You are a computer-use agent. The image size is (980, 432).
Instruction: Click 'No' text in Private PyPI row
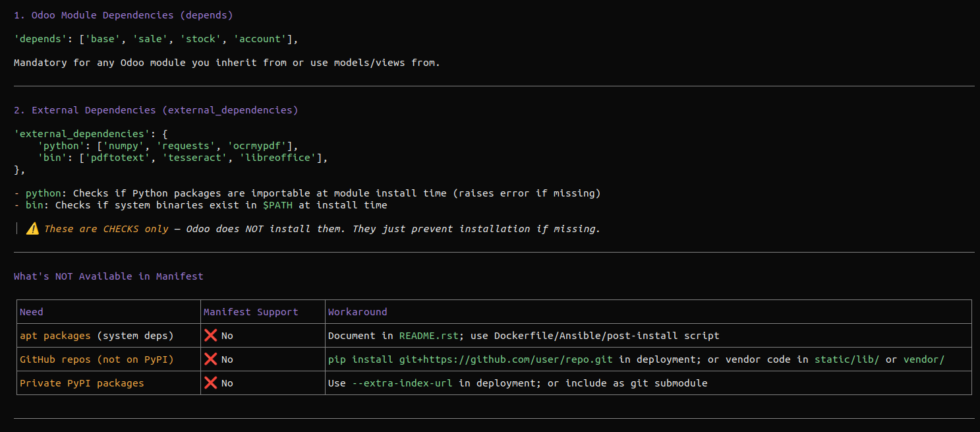227,383
